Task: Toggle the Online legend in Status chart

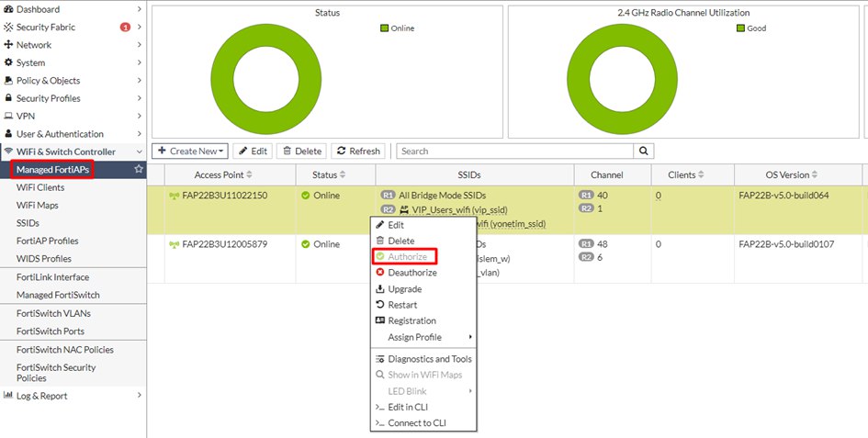Action: (x=398, y=28)
